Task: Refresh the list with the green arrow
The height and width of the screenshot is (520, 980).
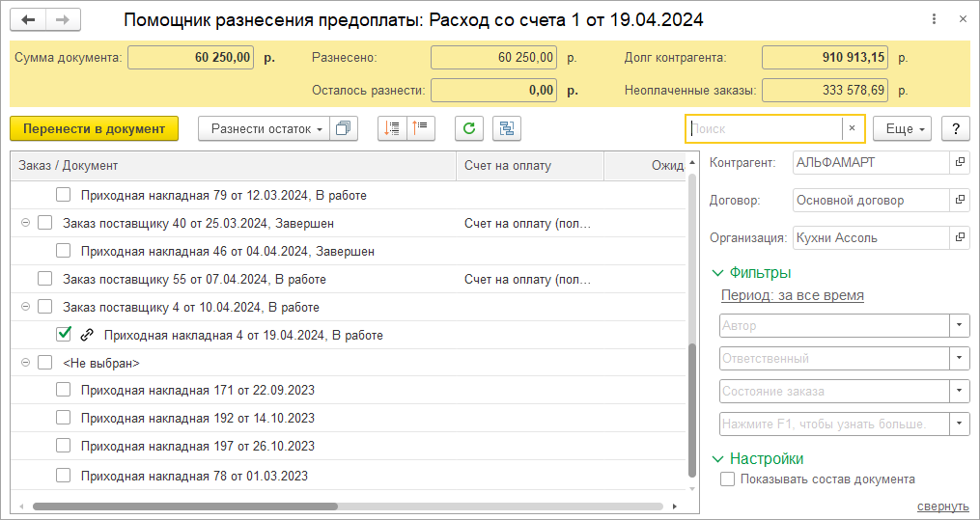Action: (469, 128)
